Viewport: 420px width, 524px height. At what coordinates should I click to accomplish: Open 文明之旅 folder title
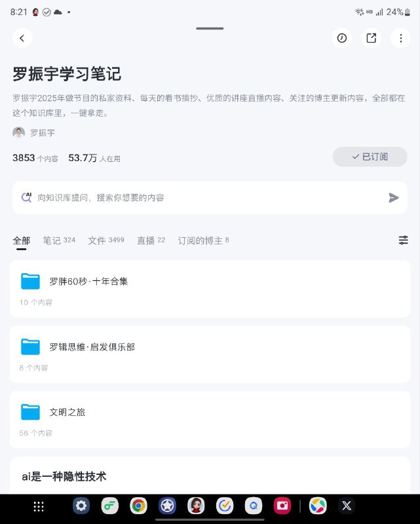(67, 412)
